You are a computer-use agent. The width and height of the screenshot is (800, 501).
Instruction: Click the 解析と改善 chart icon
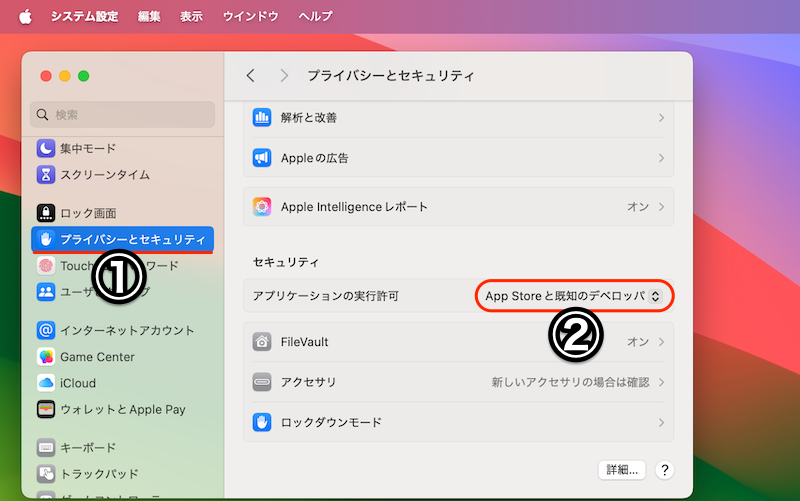tap(262, 117)
